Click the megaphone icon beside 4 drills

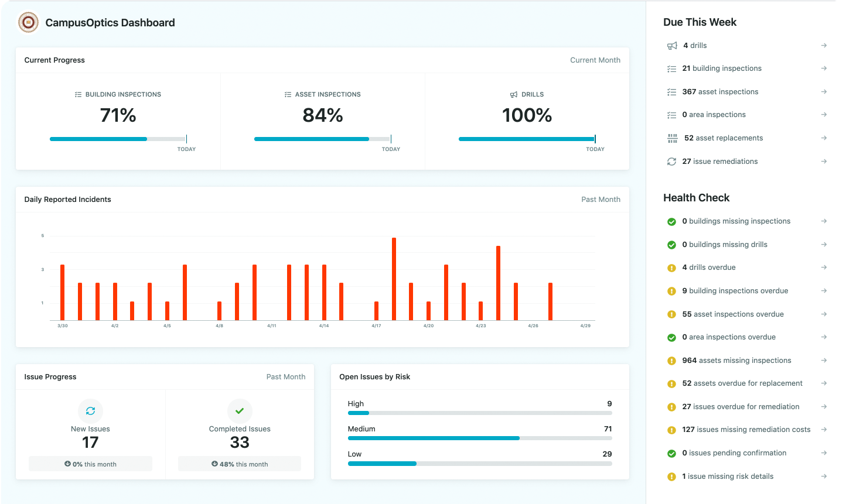tap(672, 46)
